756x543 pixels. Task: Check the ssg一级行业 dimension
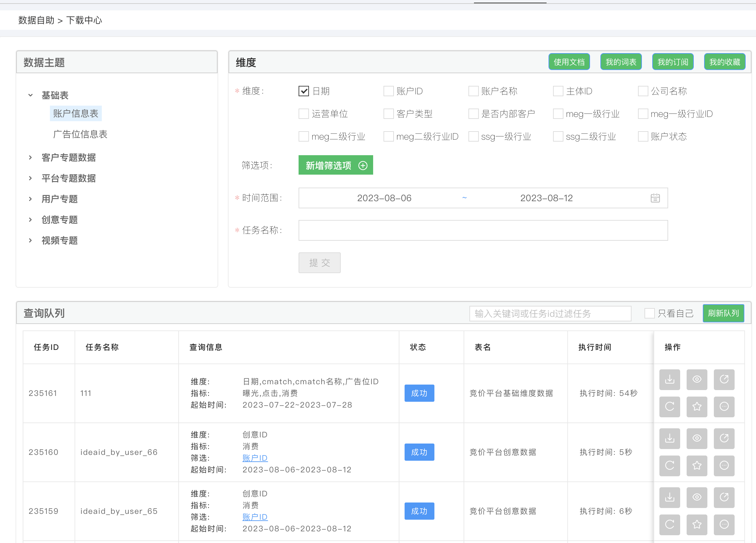[473, 136]
